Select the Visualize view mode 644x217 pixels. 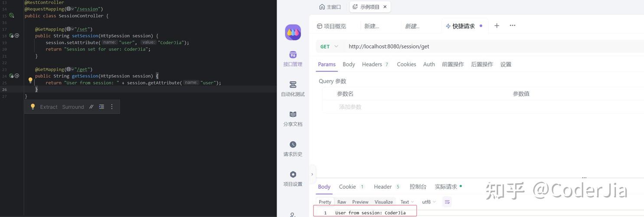click(x=383, y=202)
